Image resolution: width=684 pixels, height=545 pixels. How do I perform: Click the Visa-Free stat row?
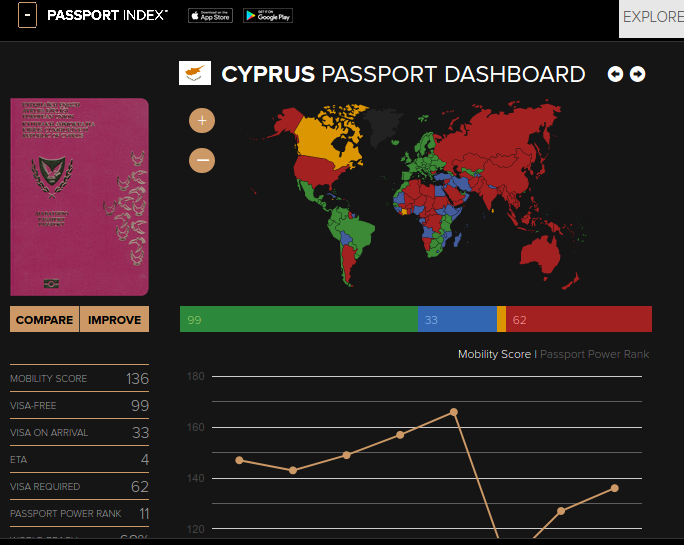79,406
